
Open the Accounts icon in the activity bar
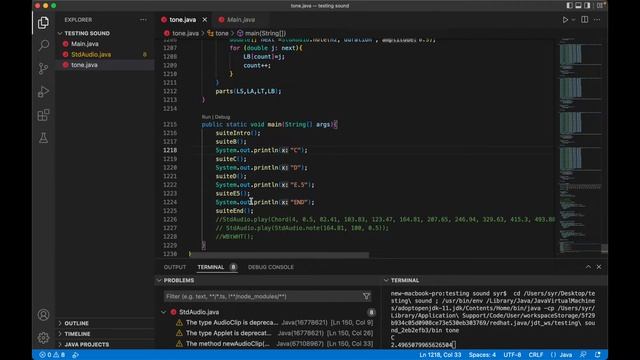pyautogui.click(x=43, y=315)
